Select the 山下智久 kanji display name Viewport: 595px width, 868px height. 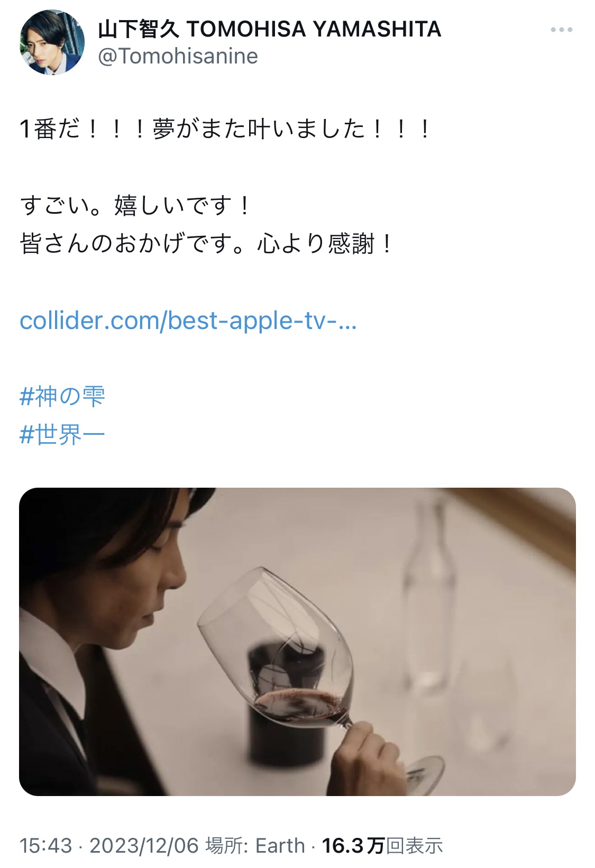coord(139,29)
